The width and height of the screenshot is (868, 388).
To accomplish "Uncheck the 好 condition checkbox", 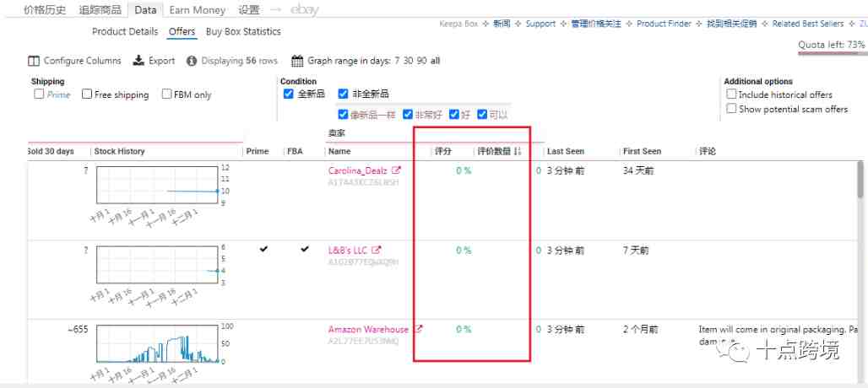I will coord(454,115).
